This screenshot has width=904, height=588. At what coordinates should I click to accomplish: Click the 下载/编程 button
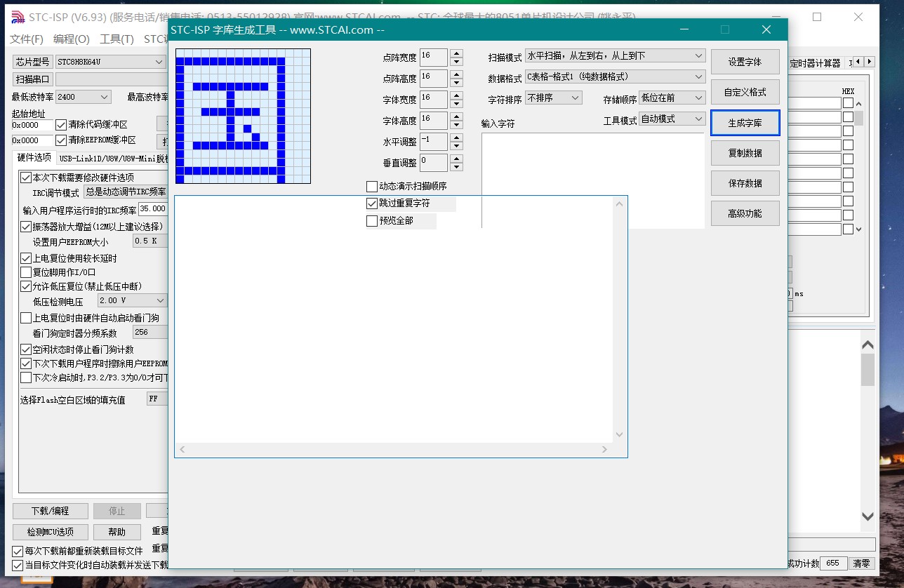click(x=50, y=511)
